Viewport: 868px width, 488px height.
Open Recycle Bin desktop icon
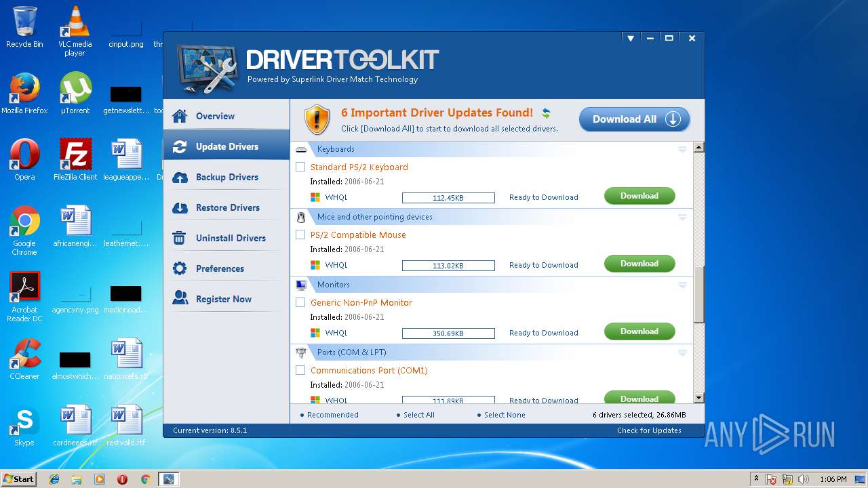tap(24, 27)
